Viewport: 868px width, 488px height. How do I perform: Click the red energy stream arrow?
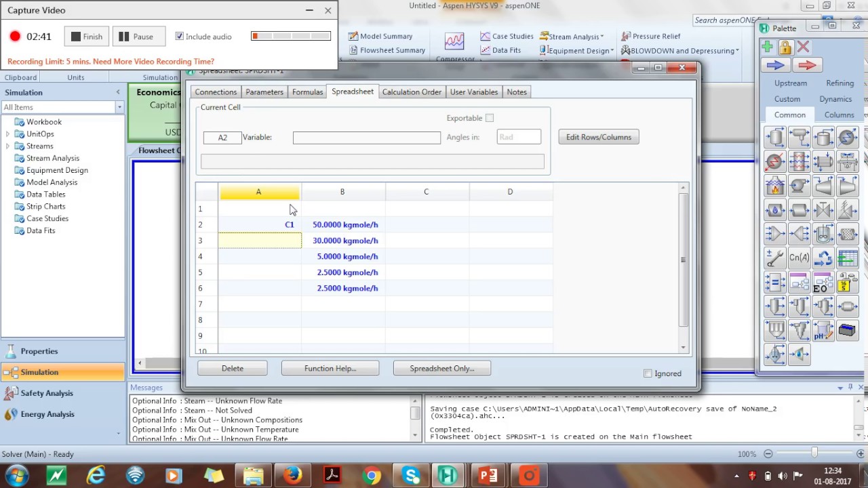click(807, 65)
